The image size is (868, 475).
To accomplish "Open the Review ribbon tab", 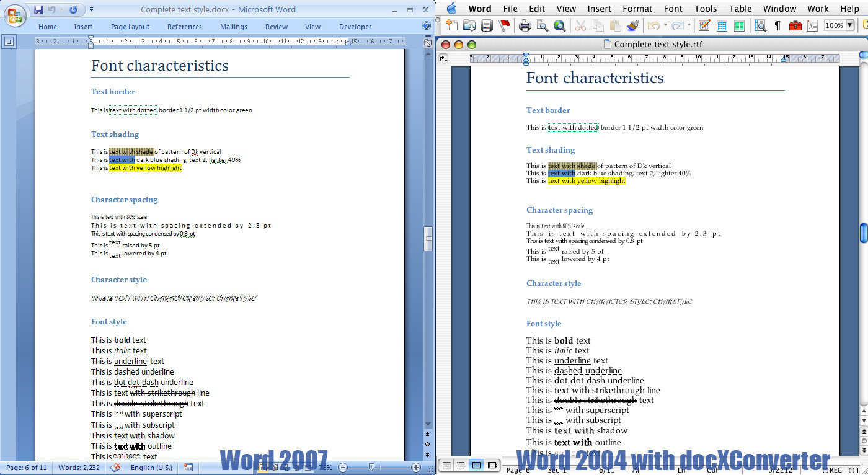I will tap(277, 27).
